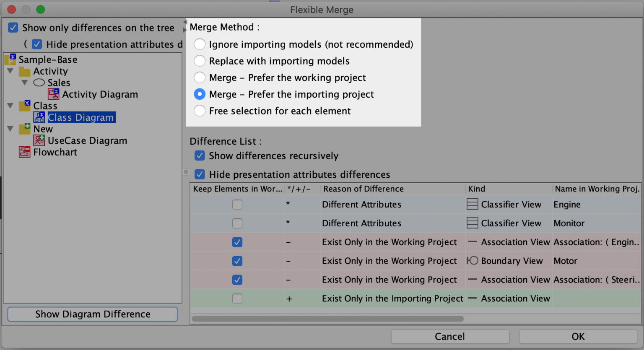644x350 pixels.
Task: Click the horizontal scrollbar under the difference list
Action: pyautogui.click(x=327, y=319)
